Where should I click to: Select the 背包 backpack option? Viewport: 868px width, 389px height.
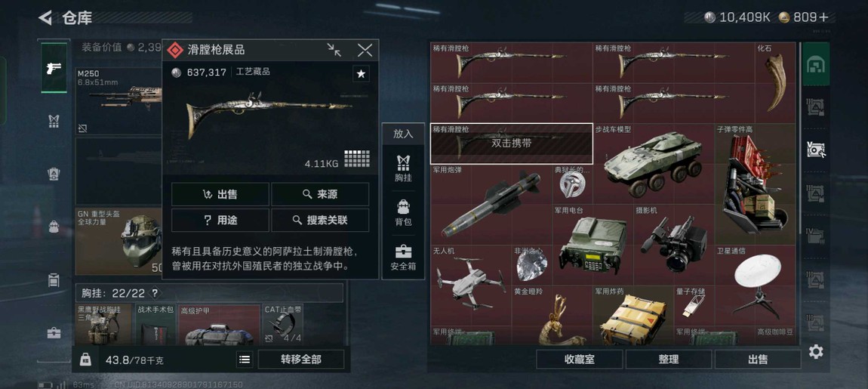point(403,213)
